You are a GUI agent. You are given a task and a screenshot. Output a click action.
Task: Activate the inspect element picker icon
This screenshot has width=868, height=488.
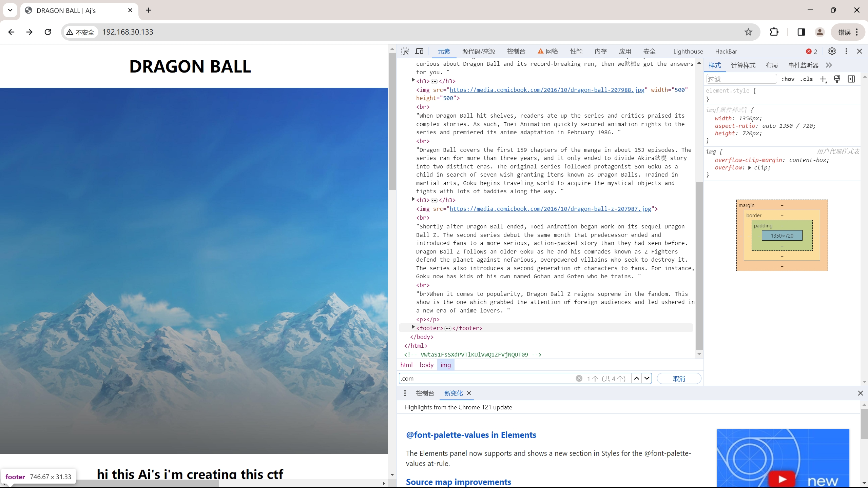coord(405,51)
